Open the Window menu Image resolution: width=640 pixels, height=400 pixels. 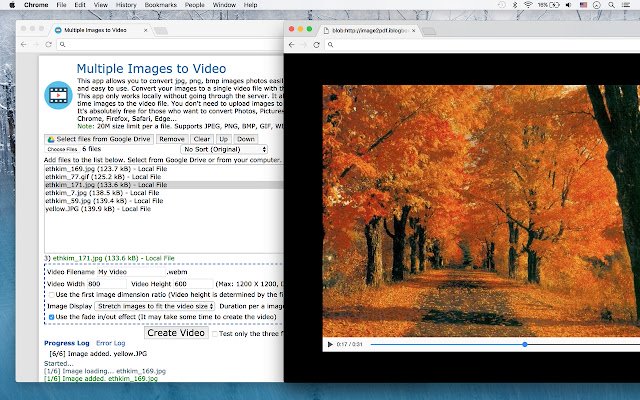pyautogui.click(x=224, y=5)
